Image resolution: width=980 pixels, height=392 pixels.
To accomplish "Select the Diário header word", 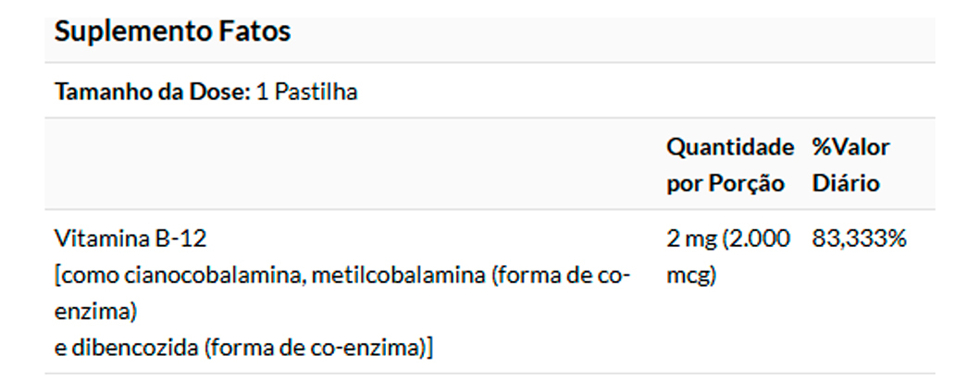I will tap(846, 183).
